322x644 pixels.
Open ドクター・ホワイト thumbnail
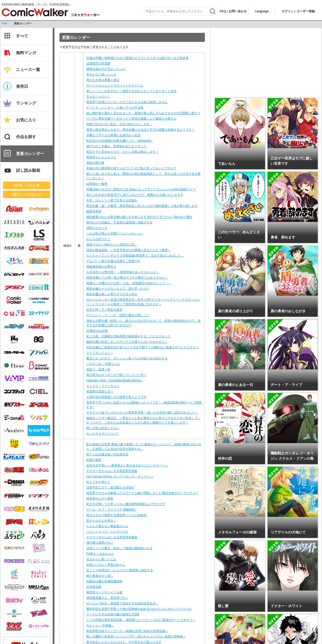[293, 576]
